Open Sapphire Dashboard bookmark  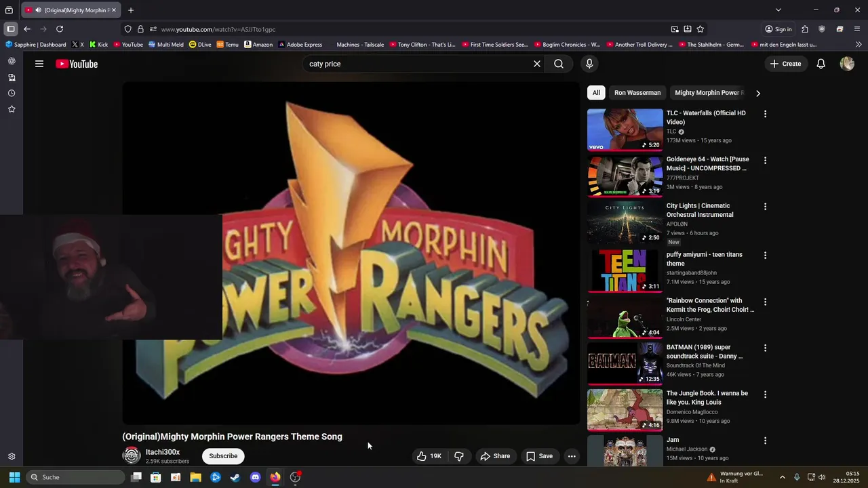pos(35,45)
